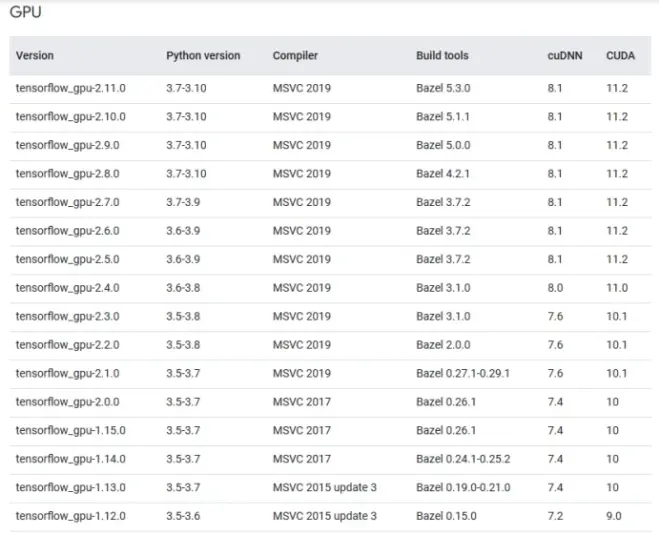Click the Version column header
This screenshot has height=535, width=660.
[x=35, y=56]
